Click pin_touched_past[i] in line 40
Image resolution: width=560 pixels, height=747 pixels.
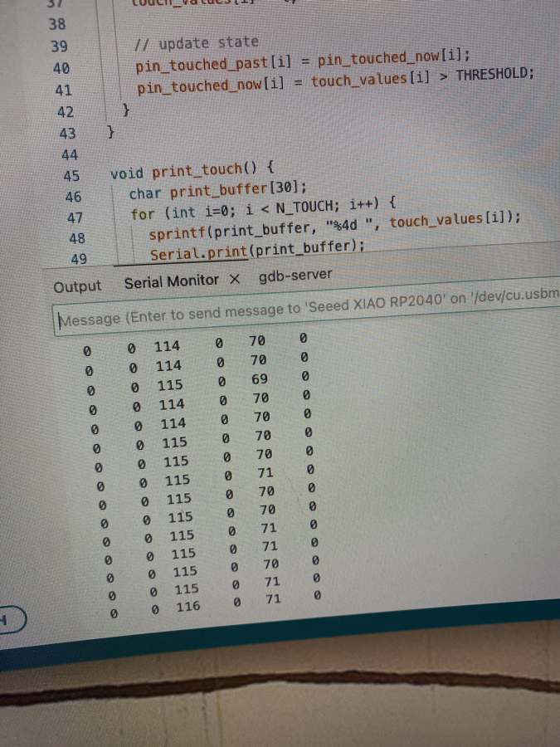click(213, 64)
